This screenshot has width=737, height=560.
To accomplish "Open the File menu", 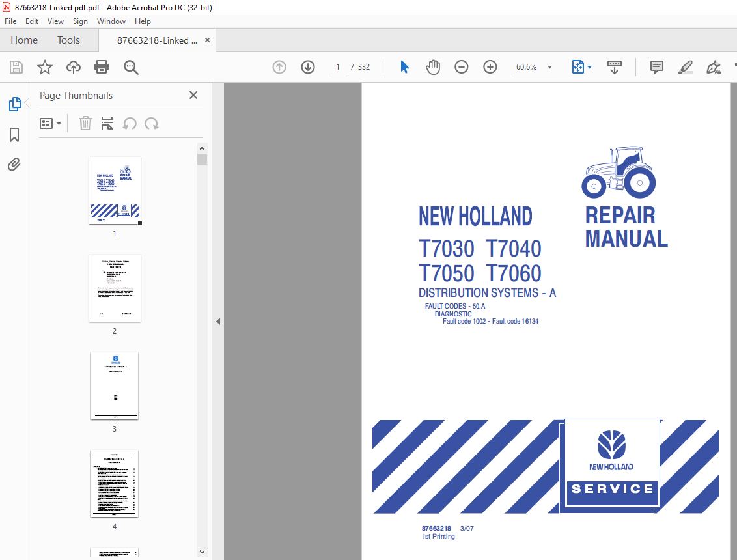I will 10,21.
